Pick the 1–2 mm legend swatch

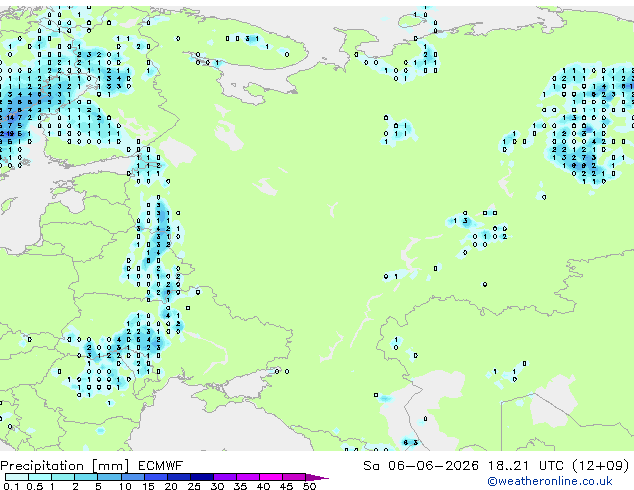point(63,477)
